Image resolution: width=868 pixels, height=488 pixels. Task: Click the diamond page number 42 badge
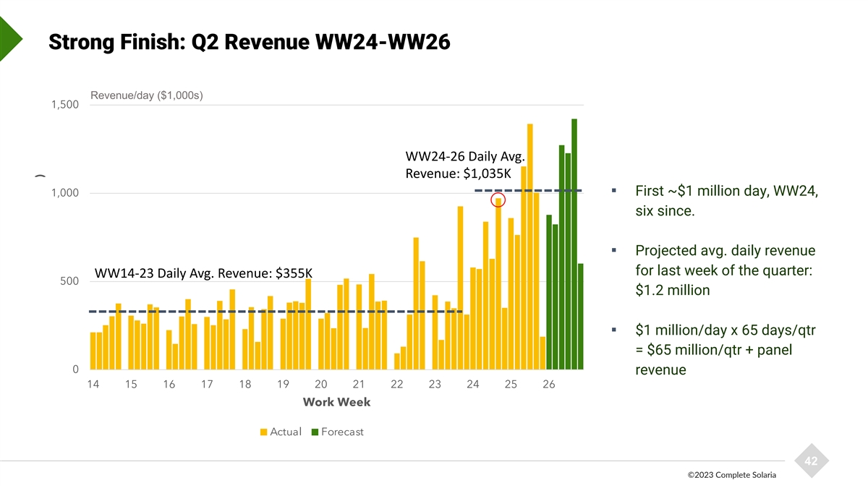click(811, 461)
